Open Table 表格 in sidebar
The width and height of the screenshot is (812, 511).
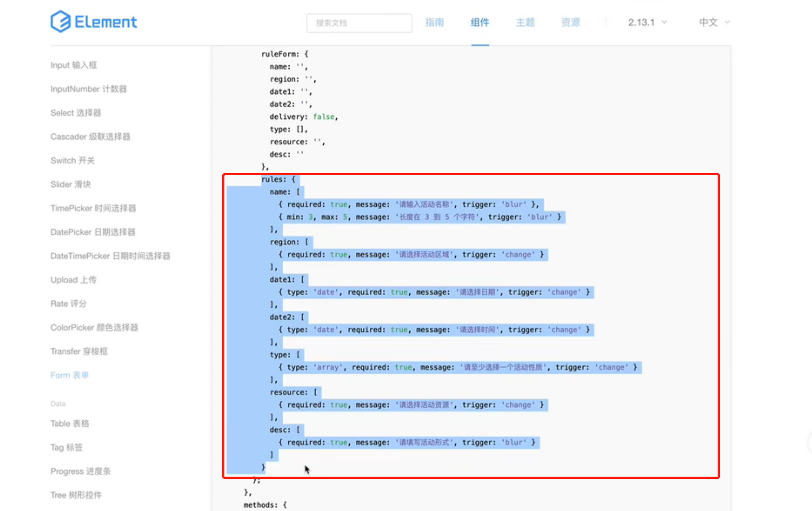pos(70,424)
